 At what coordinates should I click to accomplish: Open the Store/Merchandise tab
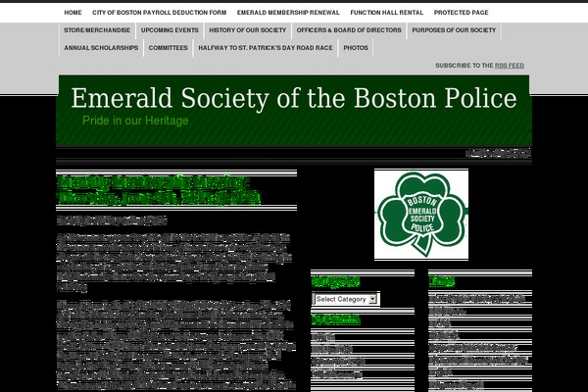(97, 30)
